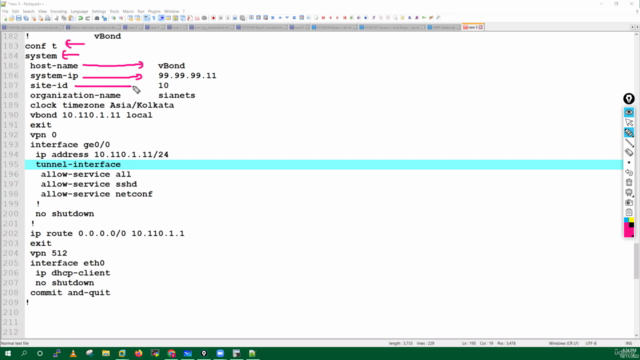Click the Replace toolbar icon
The height and width of the screenshot is (360, 640).
(104, 18)
